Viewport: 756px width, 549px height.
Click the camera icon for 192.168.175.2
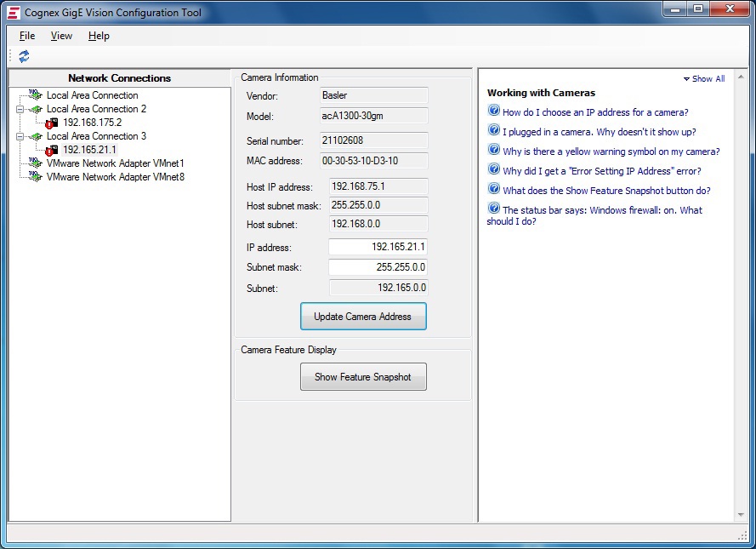tap(52, 123)
